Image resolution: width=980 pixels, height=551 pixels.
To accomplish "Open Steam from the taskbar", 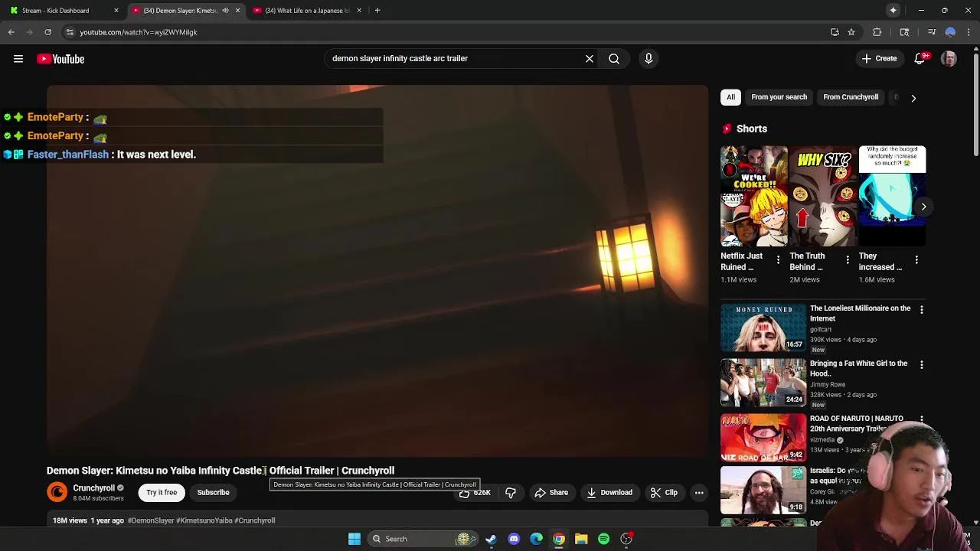I will 491,539.
